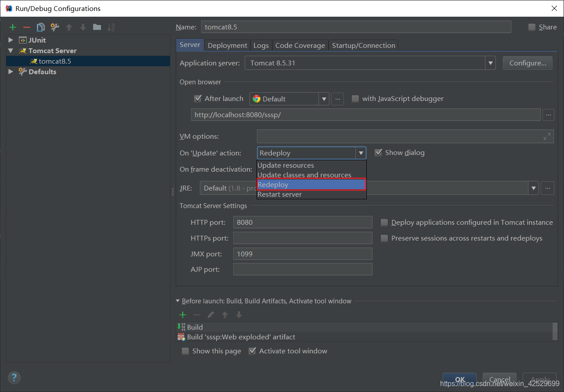
Task: Move configuration up in the left toolbar
Action: pos(69,27)
